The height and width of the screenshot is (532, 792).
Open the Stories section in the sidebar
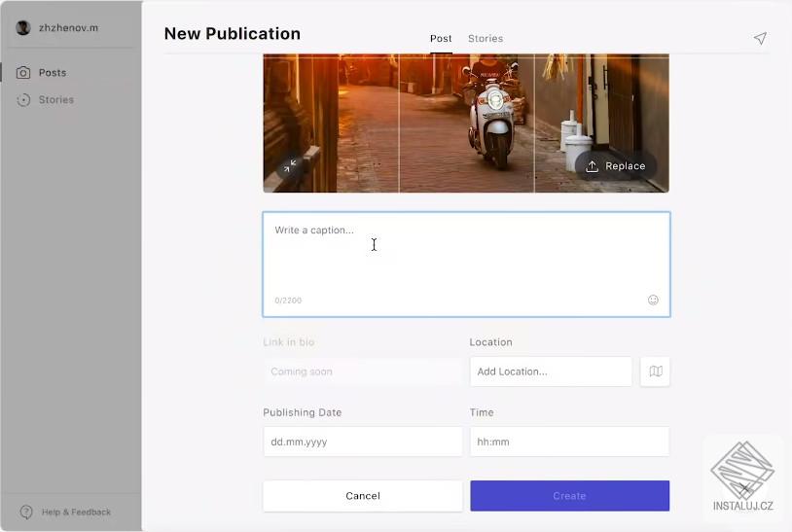(x=56, y=100)
